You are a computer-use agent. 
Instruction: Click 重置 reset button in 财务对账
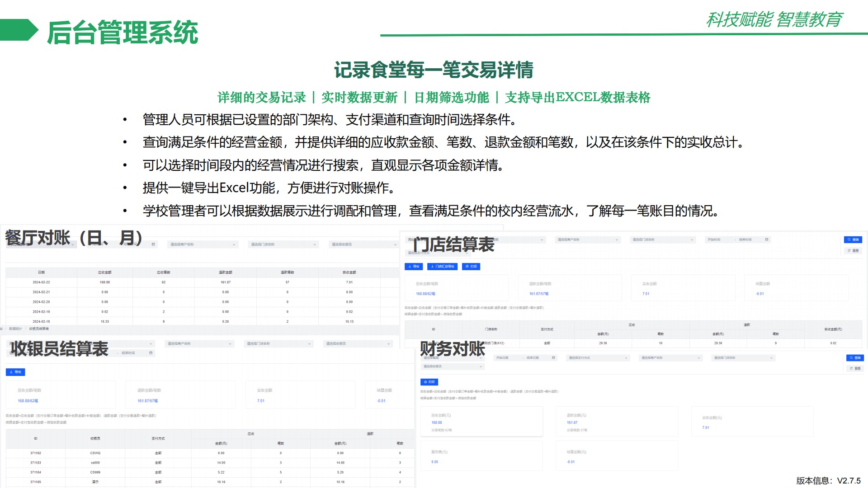[854, 368]
